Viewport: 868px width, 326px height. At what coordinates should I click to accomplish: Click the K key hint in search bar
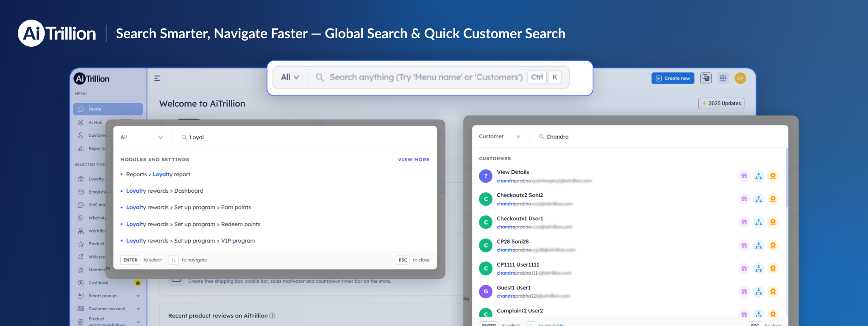pos(555,77)
